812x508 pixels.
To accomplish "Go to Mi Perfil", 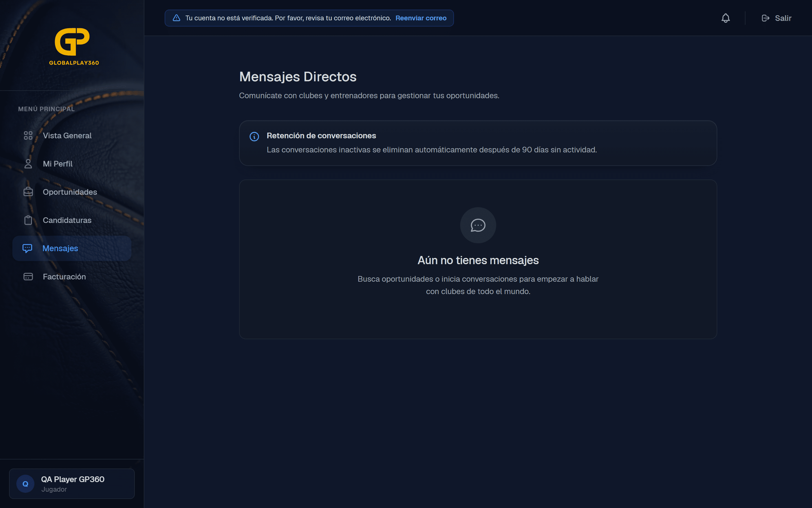I will pos(72,164).
